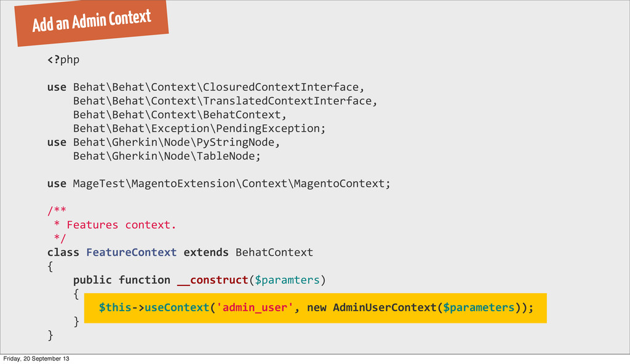
Task: Click the MagentoContext use statement
Action: pyautogui.click(x=218, y=184)
